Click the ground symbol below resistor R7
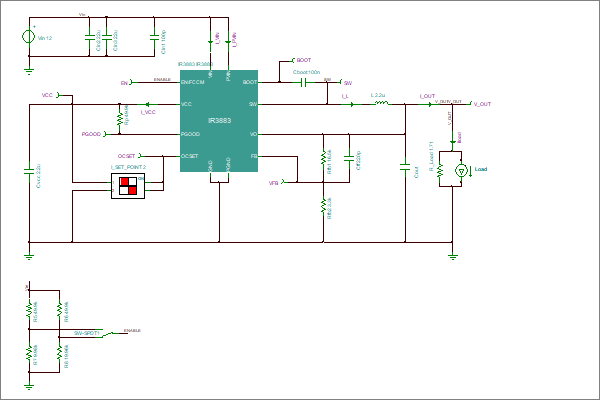 (29, 386)
